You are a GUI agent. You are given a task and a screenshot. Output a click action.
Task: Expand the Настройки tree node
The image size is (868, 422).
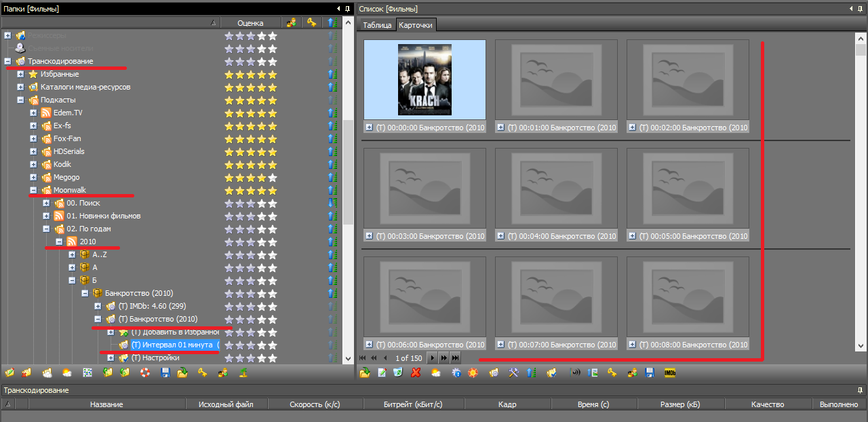(x=111, y=358)
